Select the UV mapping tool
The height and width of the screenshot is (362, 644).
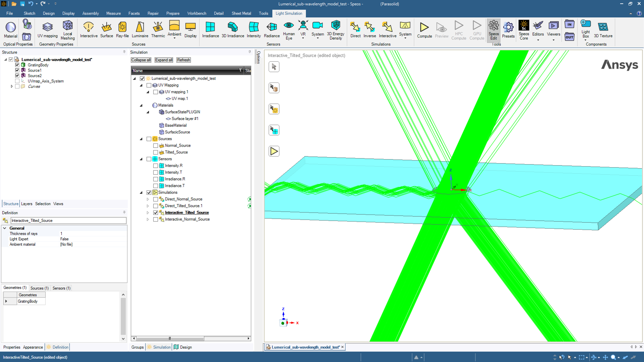[48, 30]
